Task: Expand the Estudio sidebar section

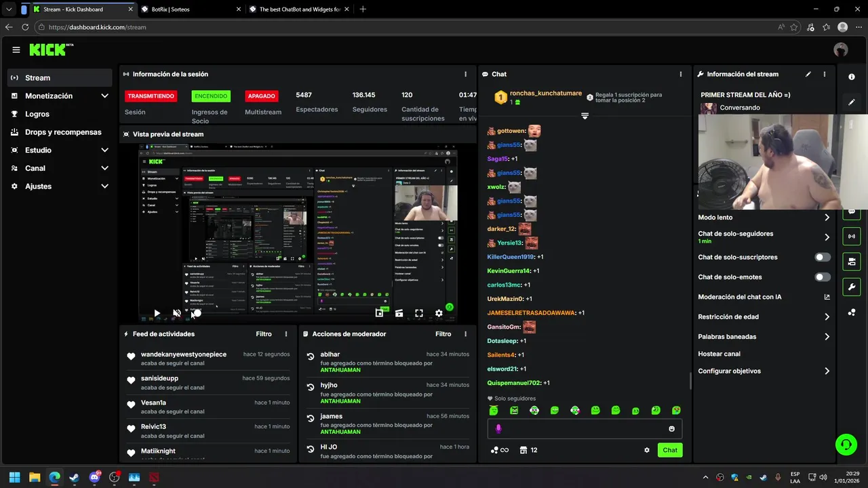Action: point(60,150)
